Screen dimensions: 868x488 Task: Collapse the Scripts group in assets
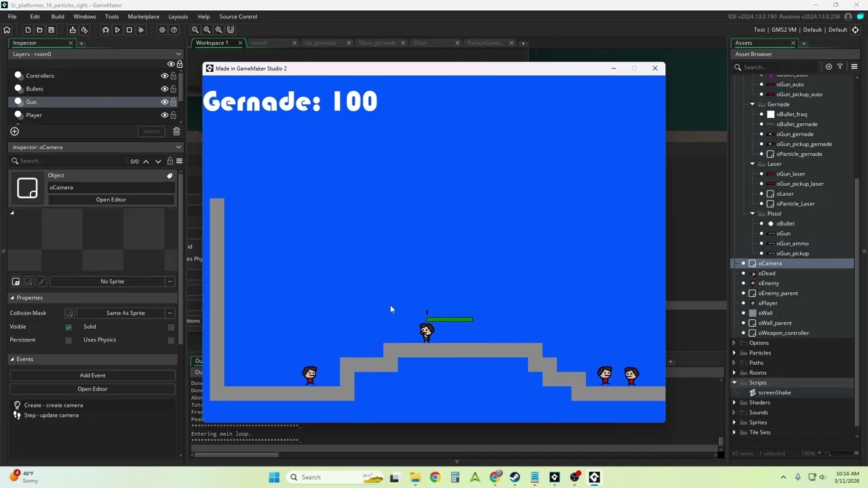pyautogui.click(x=734, y=383)
